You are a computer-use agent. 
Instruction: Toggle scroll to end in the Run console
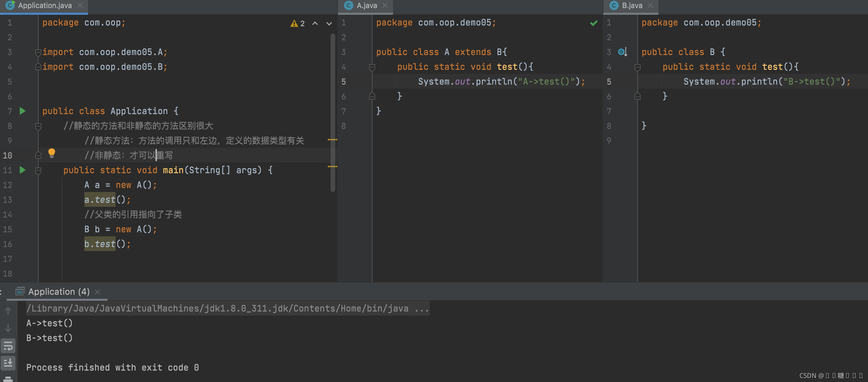click(x=8, y=363)
